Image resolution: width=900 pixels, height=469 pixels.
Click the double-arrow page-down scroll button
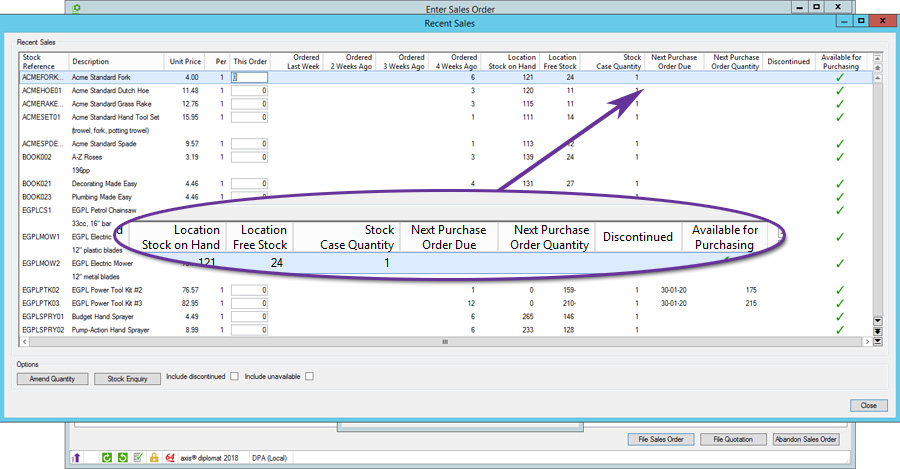[878, 331]
